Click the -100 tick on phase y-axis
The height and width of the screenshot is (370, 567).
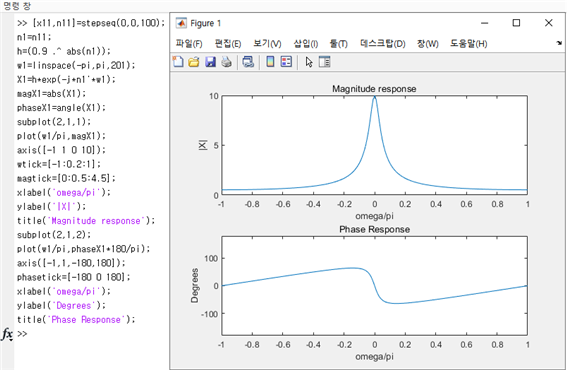(210, 314)
